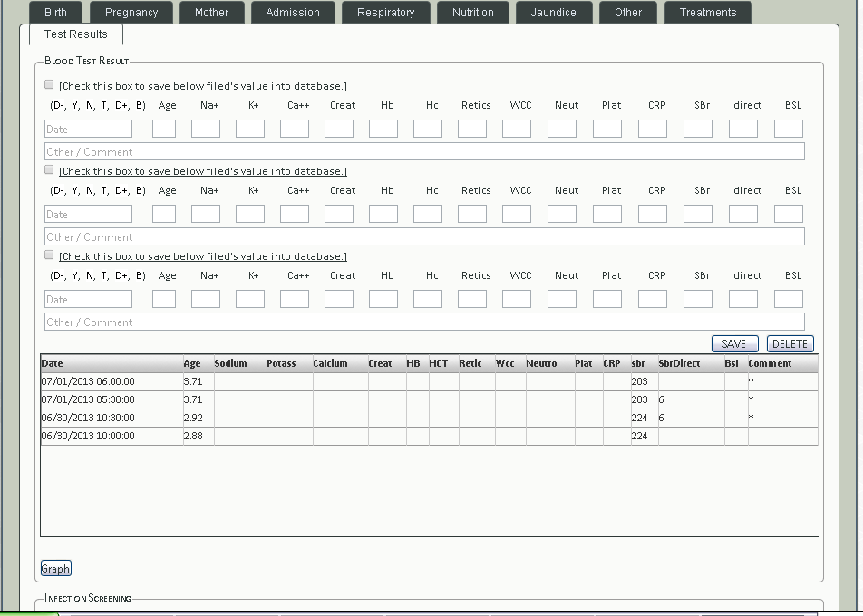
Task: Enable the third save-to-database checkbox
Action: [x=50, y=255]
